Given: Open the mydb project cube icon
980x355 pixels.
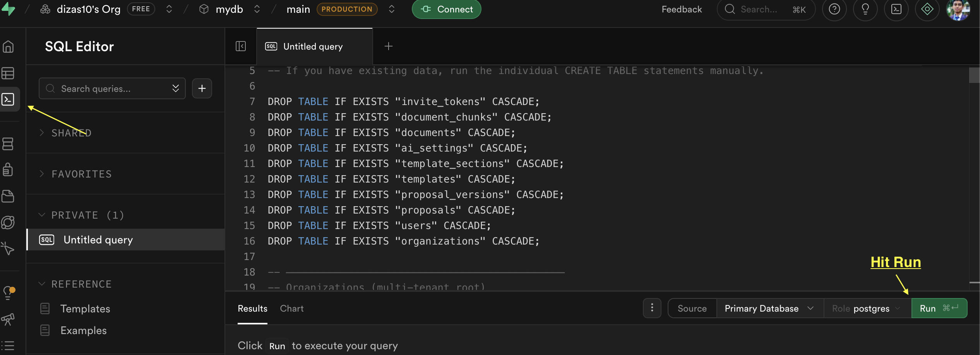Looking at the screenshot, I should (x=204, y=9).
